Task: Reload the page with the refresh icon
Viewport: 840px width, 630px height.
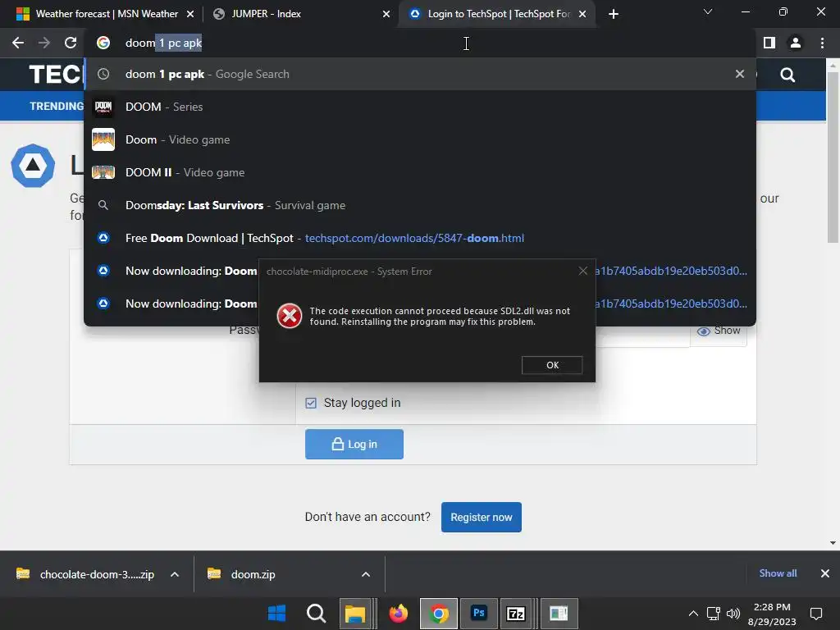Action: [71, 43]
